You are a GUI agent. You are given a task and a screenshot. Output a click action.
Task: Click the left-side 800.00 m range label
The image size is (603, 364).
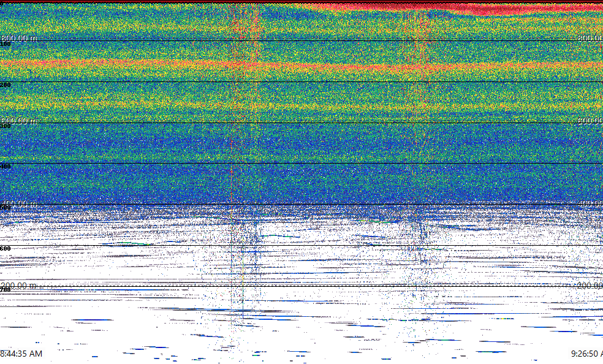tap(19, 37)
